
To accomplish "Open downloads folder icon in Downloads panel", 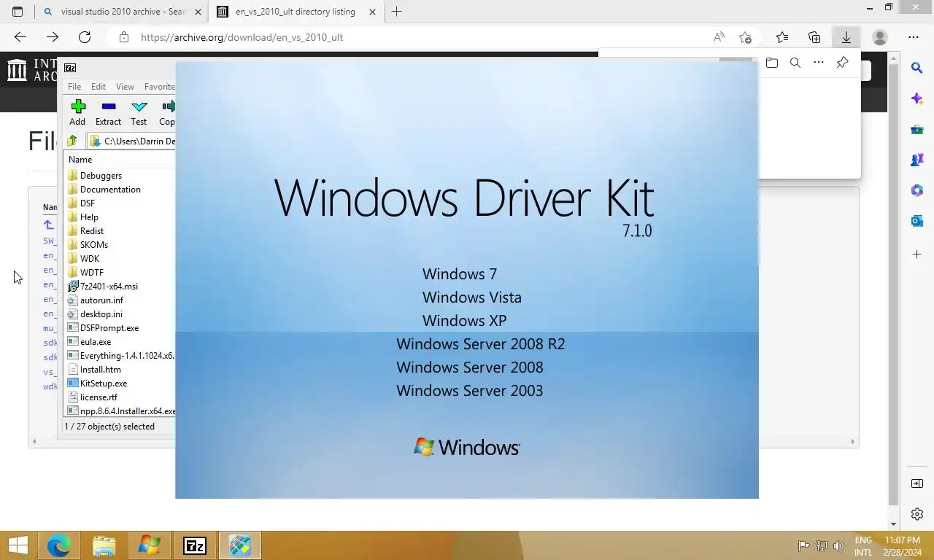I will click(772, 63).
